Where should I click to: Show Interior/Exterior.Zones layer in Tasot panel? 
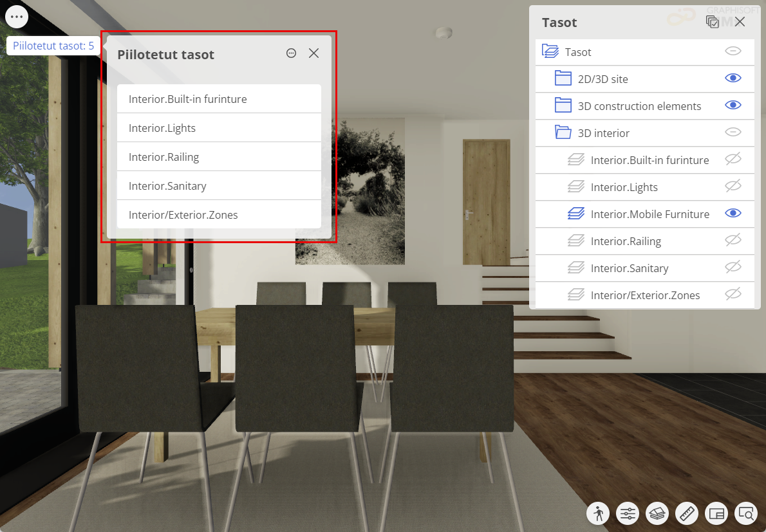click(733, 294)
